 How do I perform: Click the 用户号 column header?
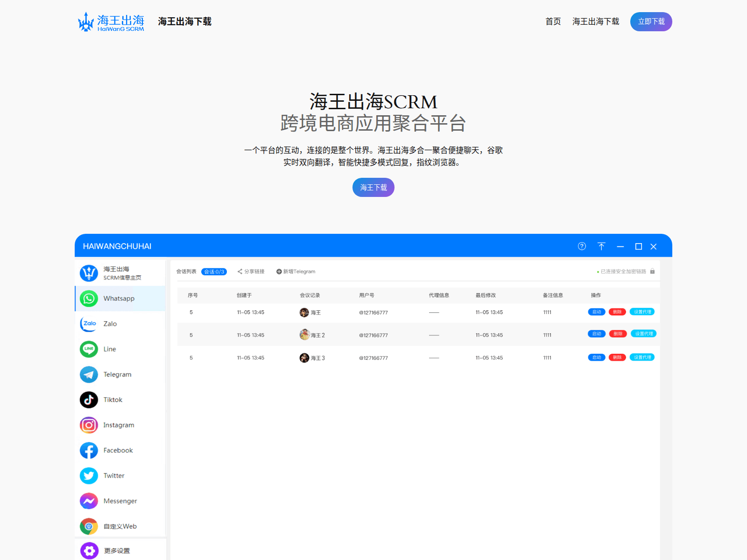point(366,295)
